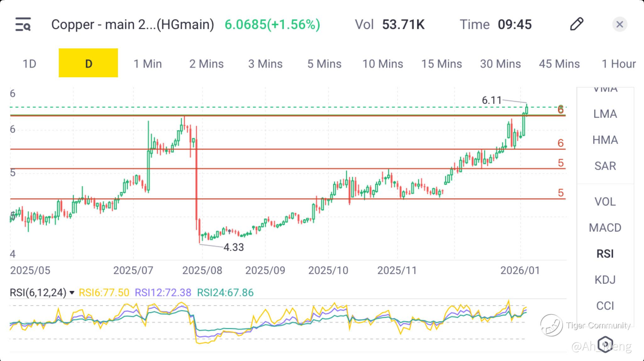Screen dimensions: 644x361
Task: Choose the CCI indicator option
Action: [x=605, y=306]
